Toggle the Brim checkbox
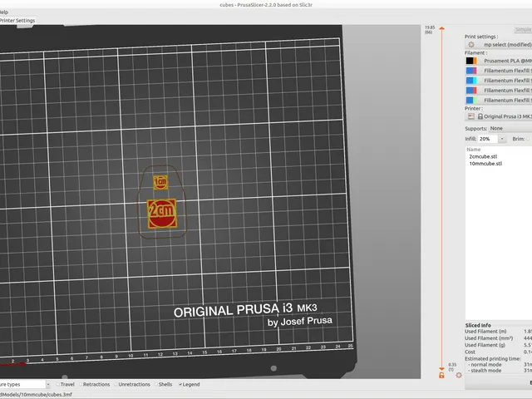The width and height of the screenshot is (532, 399). click(x=528, y=139)
